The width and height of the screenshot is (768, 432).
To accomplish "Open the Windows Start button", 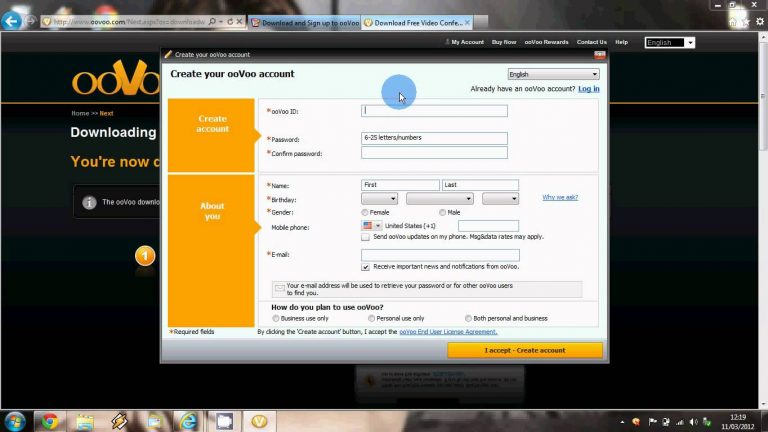I will pyautogui.click(x=15, y=421).
